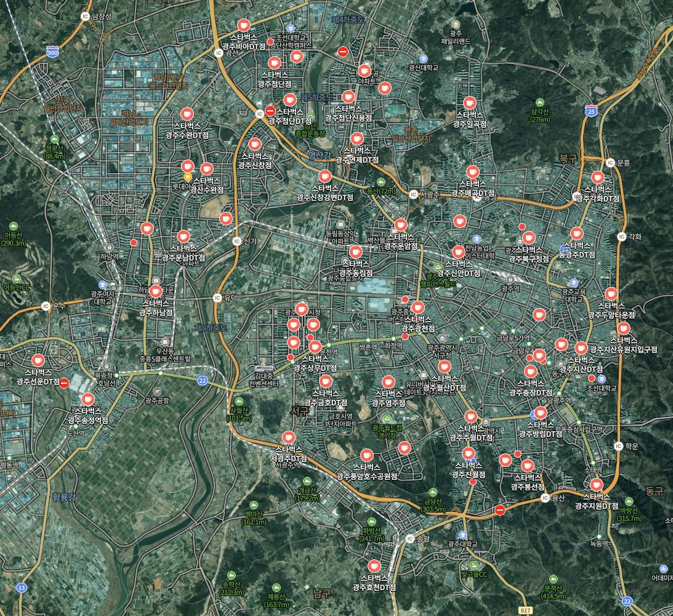The width and height of the screenshot is (673, 616).
Task: Click the 서광주DT점 Starbucks marker
Action: (288, 437)
